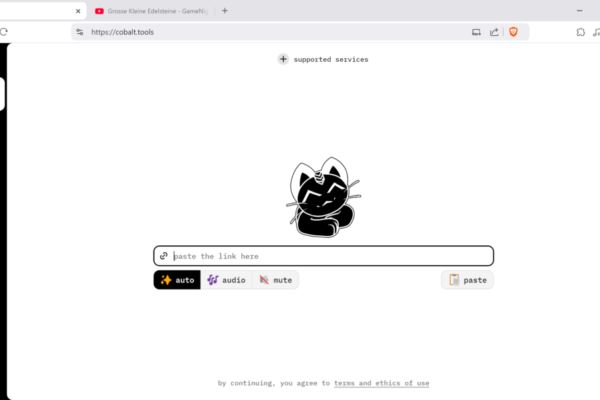
Task: Switch to the Grosse Kleine Edelsteine YouTube tab
Action: [x=150, y=10]
